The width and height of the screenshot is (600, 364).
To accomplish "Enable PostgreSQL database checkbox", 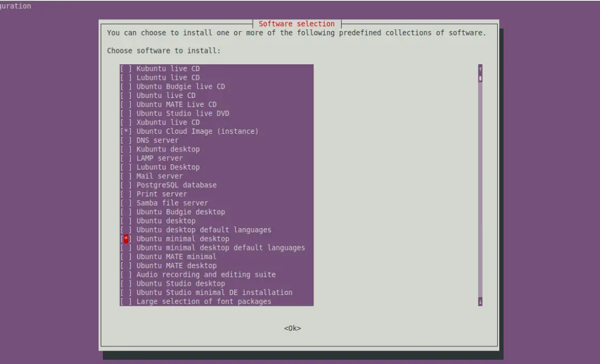I will click(126, 185).
